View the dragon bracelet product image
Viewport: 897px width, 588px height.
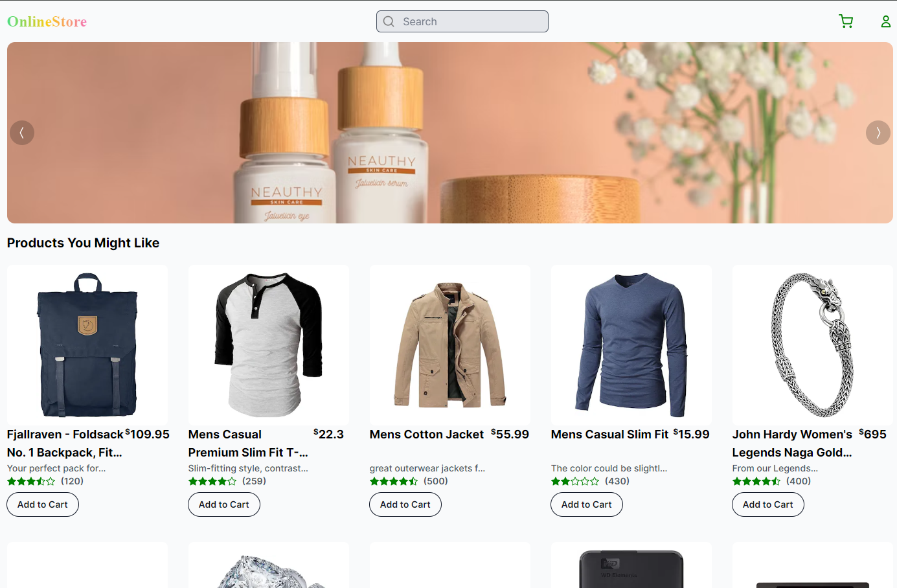tap(813, 345)
